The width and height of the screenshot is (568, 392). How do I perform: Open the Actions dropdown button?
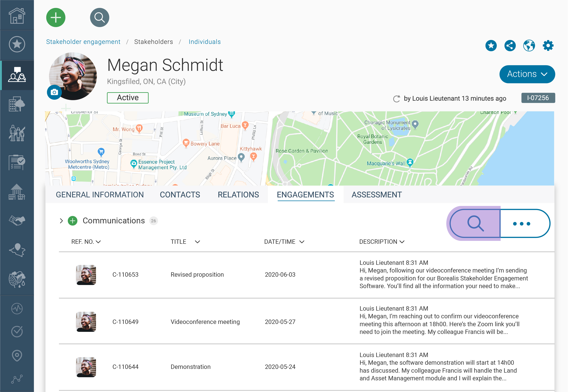pyautogui.click(x=527, y=74)
